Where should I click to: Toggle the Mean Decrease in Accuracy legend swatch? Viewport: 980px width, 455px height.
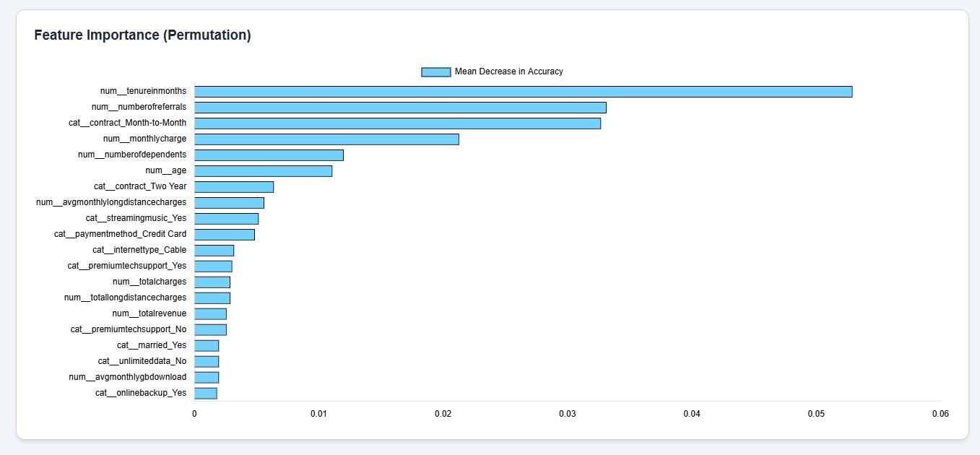pos(435,72)
